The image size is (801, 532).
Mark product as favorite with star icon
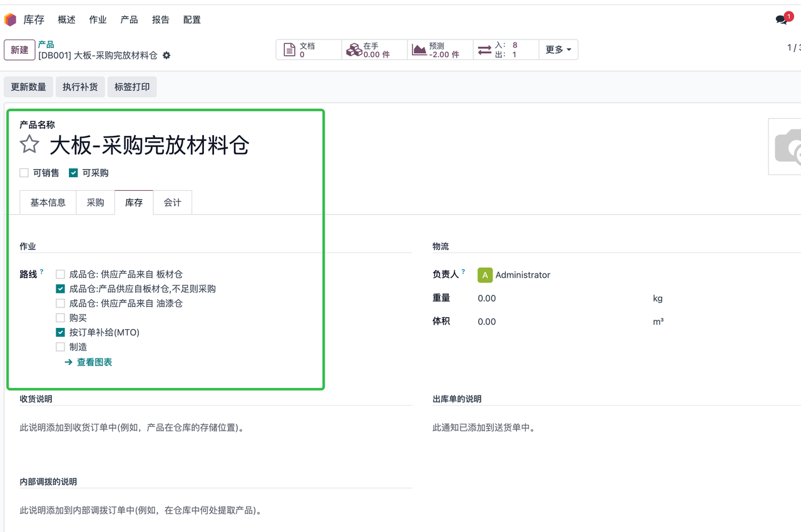(x=29, y=145)
